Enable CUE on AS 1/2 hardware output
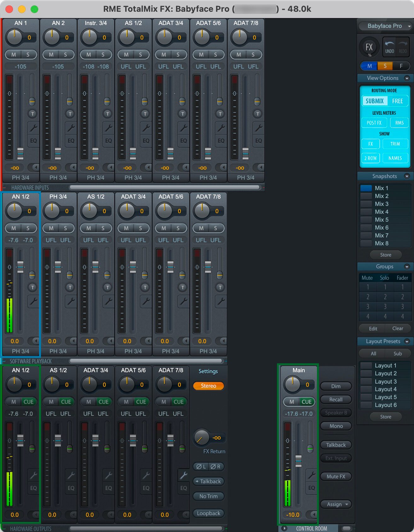 (x=66, y=402)
